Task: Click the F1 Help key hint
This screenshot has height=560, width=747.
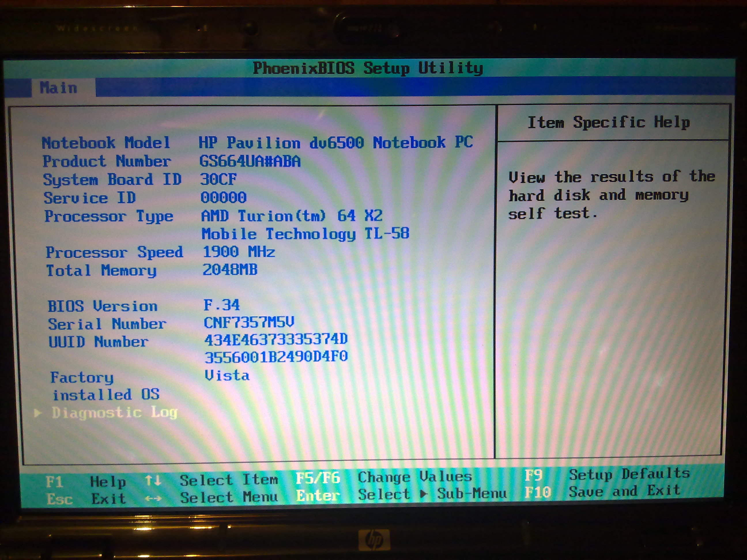Action: coord(86,482)
